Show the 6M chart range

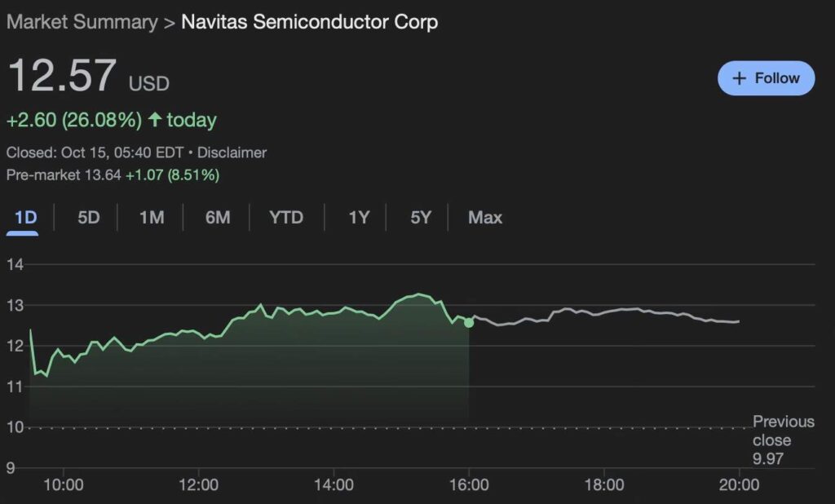(x=217, y=218)
